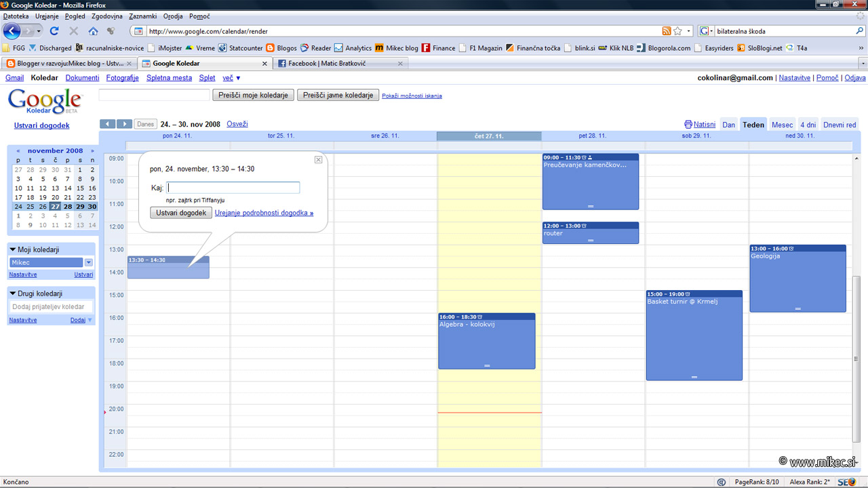The height and width of the screenshot is (488, 868).
Task: Switch to the Dan view
Action: pos(728,125)
